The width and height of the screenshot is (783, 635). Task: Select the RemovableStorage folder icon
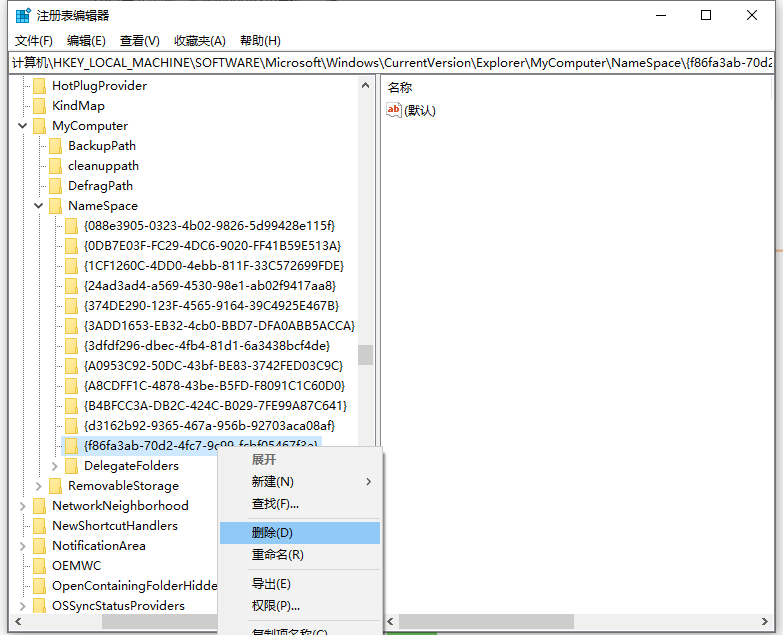(x=56, y=486)
